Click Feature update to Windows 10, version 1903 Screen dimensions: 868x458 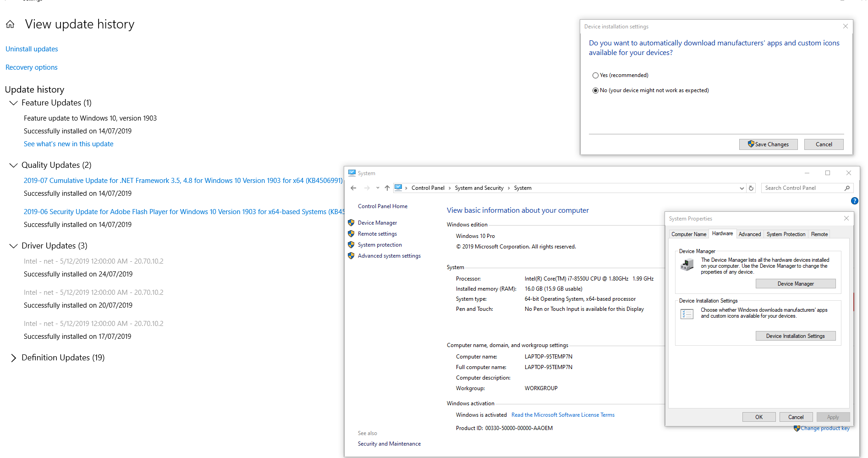point(90,118)
